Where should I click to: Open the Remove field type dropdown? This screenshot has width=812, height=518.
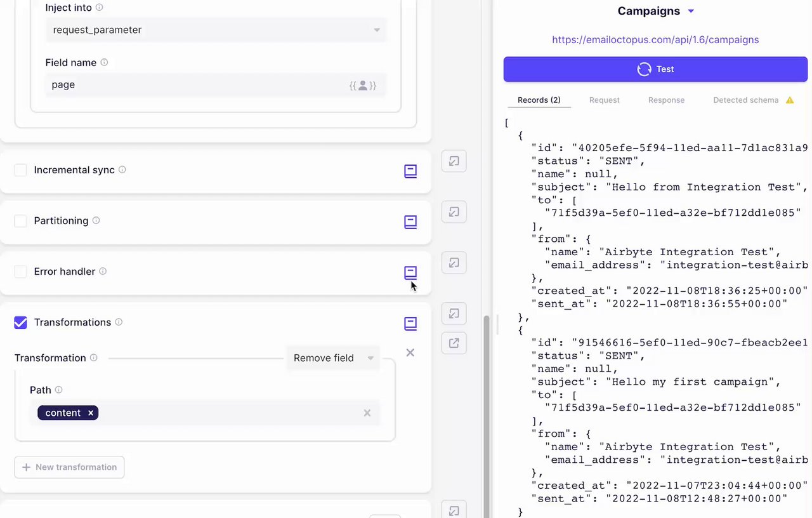(333, 358)
